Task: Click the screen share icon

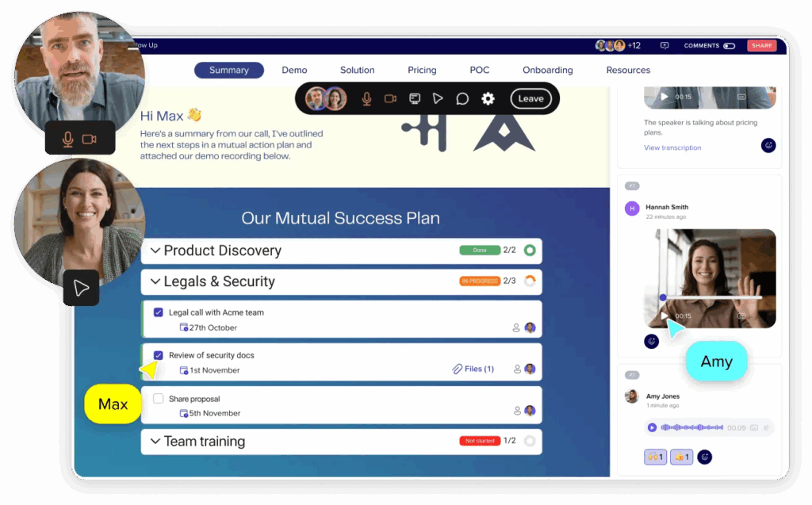Action: click(x=414, y=98)
